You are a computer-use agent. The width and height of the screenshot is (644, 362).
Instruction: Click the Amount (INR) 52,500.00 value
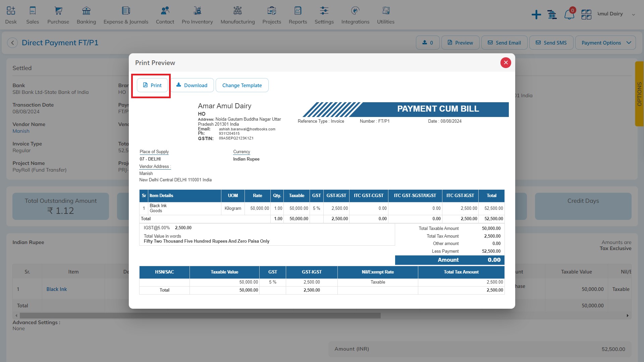point(613,349)
